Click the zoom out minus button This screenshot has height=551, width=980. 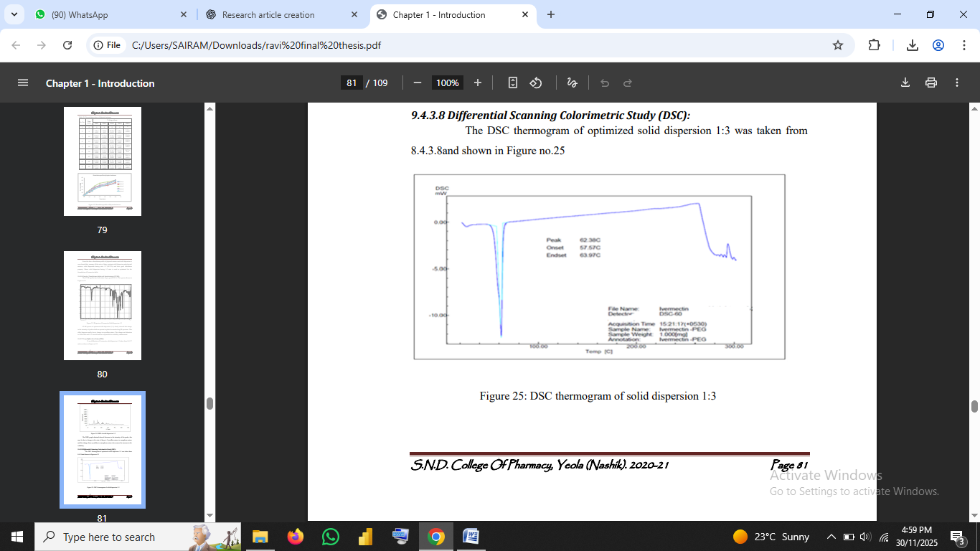(418, 83)
